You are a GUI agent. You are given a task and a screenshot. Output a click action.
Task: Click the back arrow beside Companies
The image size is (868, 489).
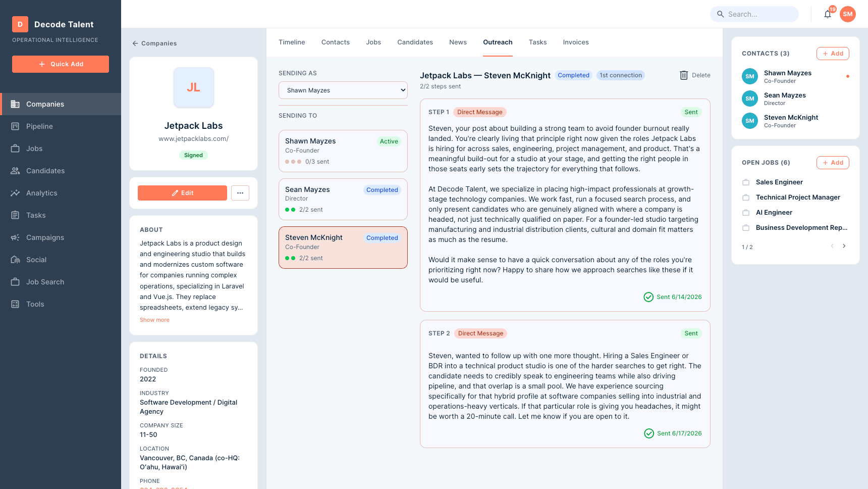(135, 43)
